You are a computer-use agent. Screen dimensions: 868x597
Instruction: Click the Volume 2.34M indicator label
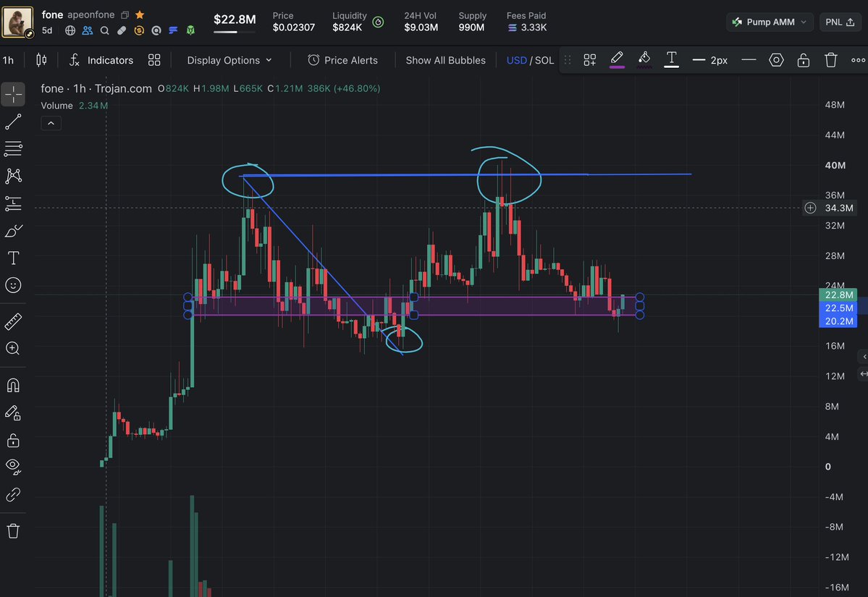[74, 106]
